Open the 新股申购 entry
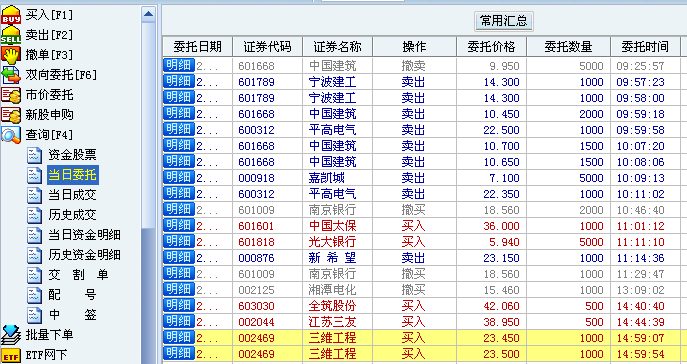 pos(49,115)
